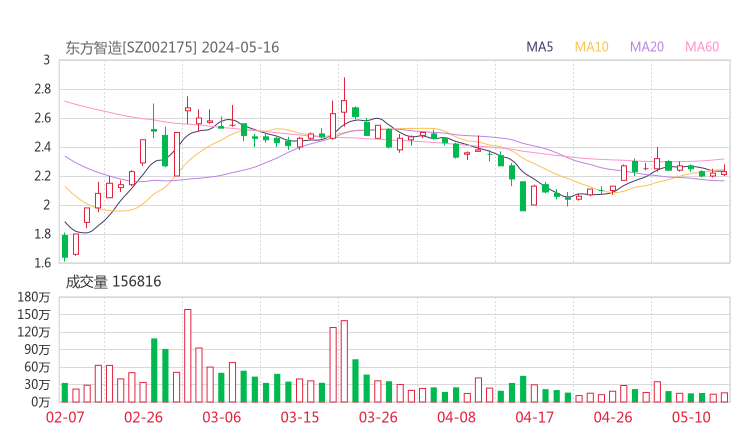Click the chart title 东方智造[SZ002175] 2024-05-16

coord(172,48)
